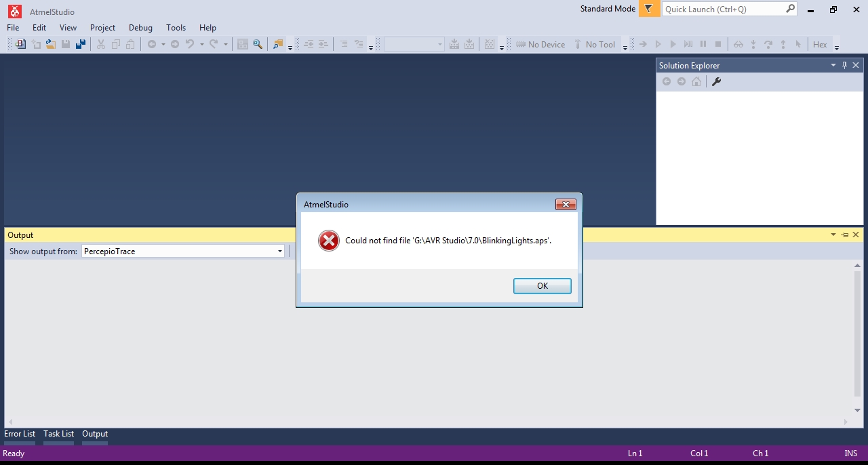Open the Help menu
This screenshot has height=465, width=868.
208,28
